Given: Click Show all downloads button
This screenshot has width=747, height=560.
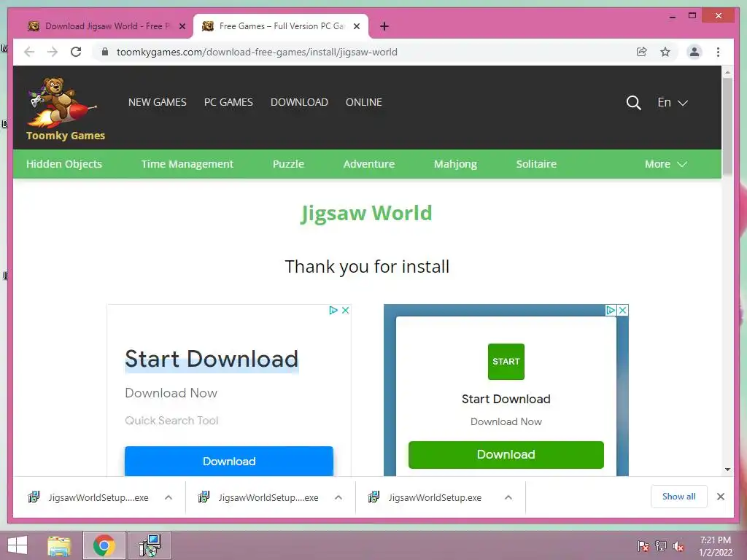Looking at the screenshot, I should (679, 497).
